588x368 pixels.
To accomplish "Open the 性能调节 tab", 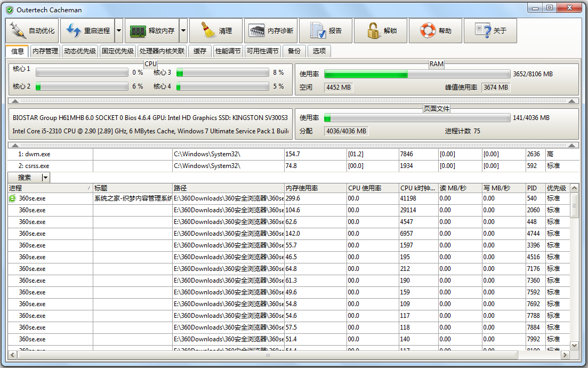I will tap(228, 51).
